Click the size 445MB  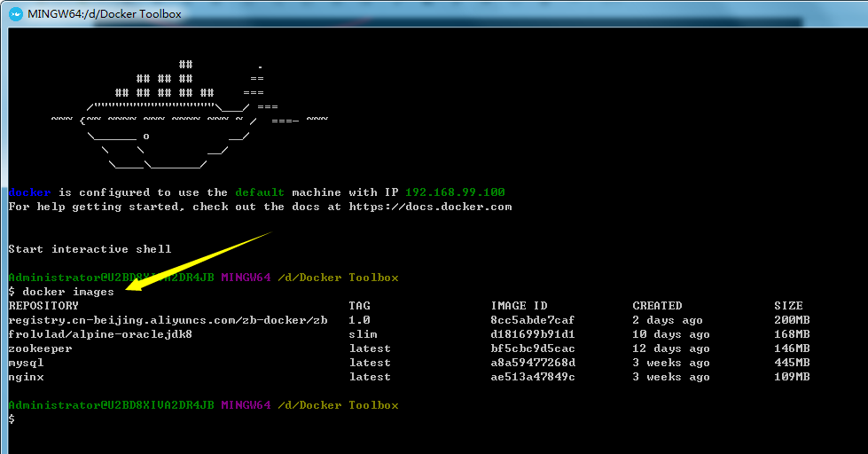click(792, 363)
